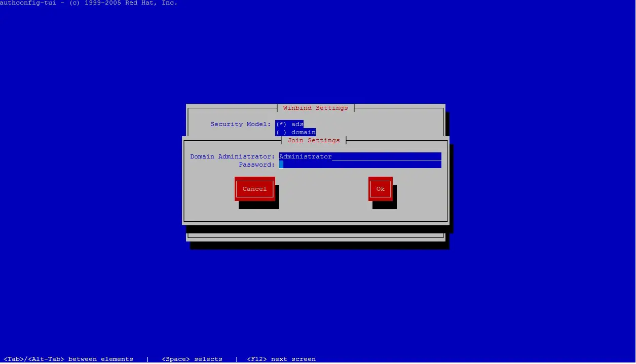Click the Password label text
Screen dimensions: 636x364
coord(256,165)
